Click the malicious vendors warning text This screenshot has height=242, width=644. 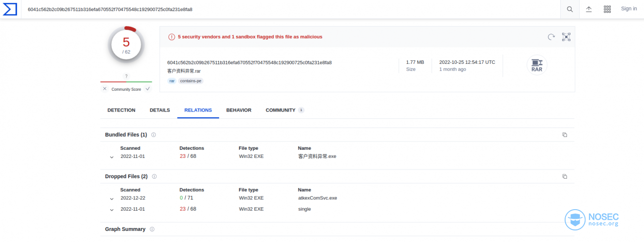click(250, 37)
